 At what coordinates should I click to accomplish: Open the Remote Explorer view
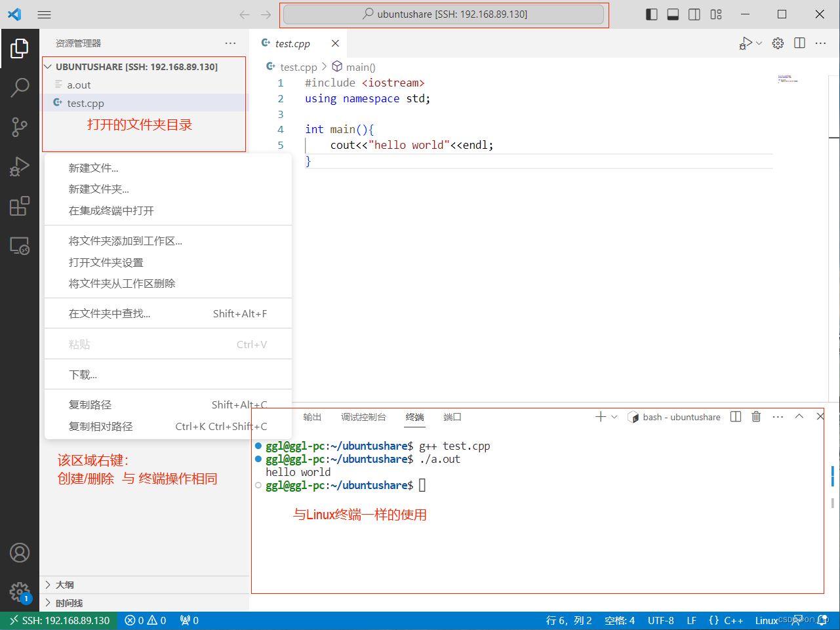coord(20,246)
